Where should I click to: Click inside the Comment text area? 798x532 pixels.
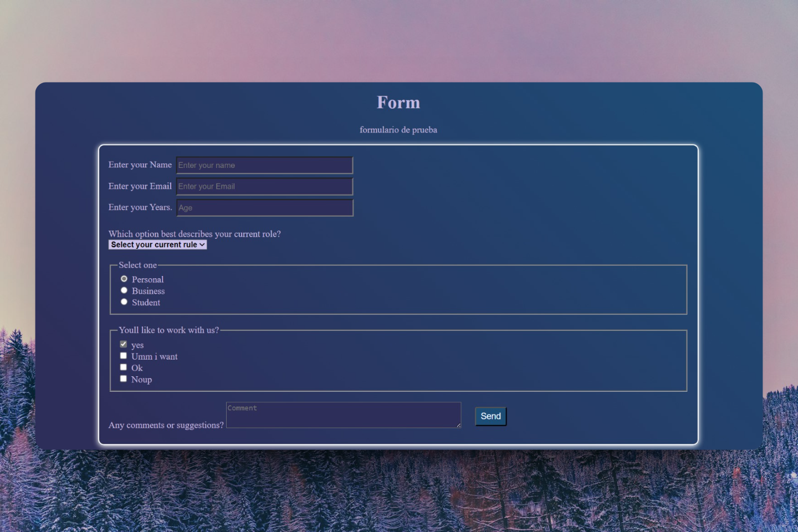pos(343,415)
